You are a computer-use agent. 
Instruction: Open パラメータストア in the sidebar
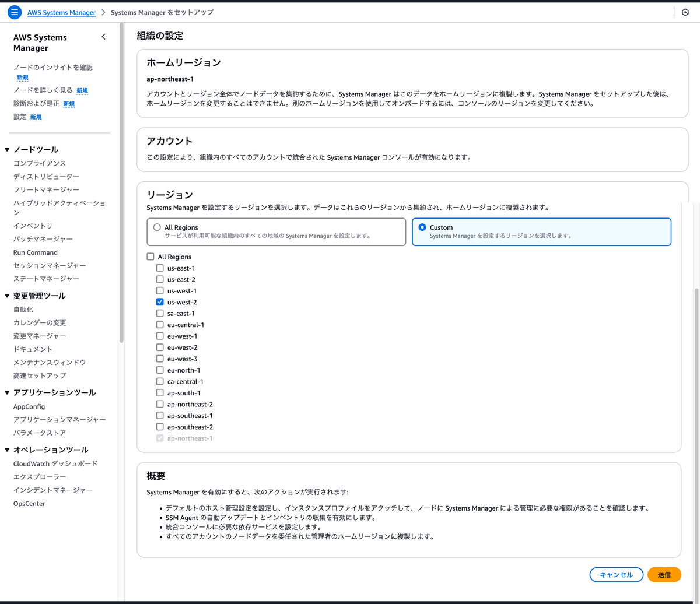pos(40,433)
